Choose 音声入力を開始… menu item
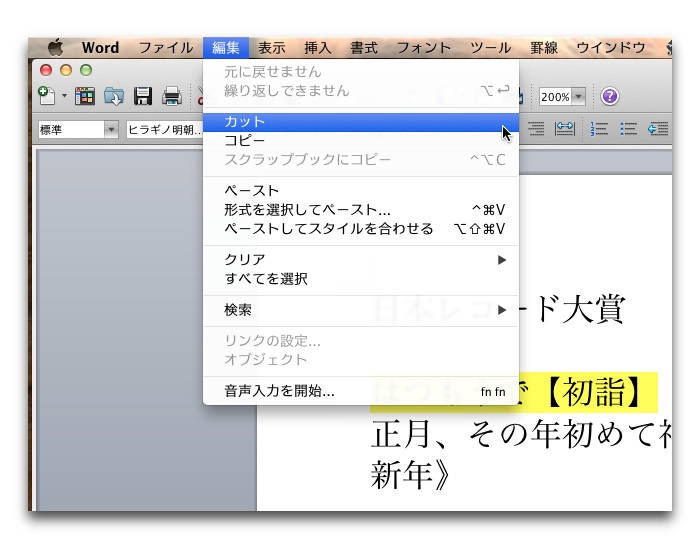 tap(361, 391)
